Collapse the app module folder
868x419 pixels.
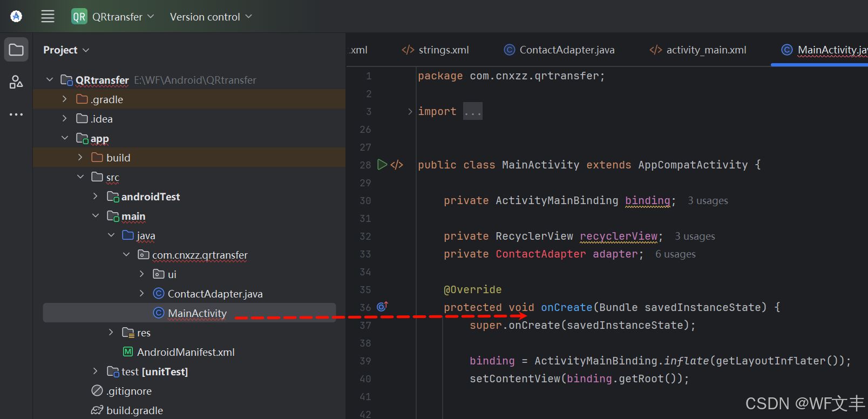pyautogui.click(x=65, y=138)
